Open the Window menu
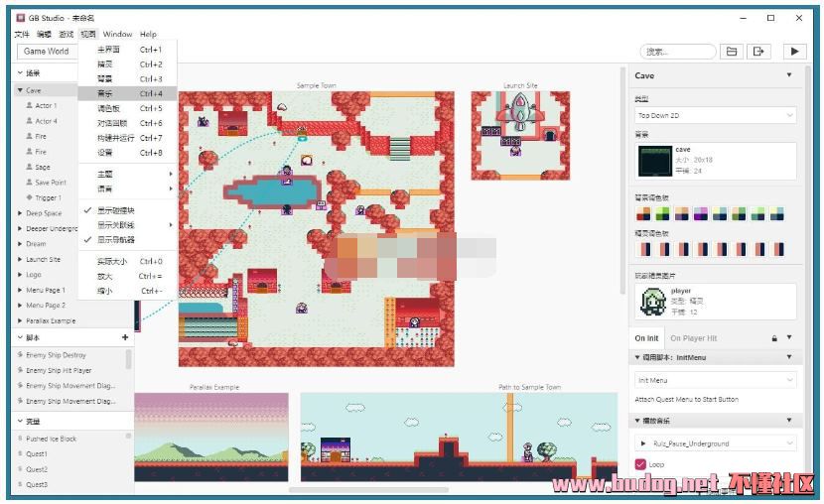Viewport: 824px width, 504px height. click(117, 35)
